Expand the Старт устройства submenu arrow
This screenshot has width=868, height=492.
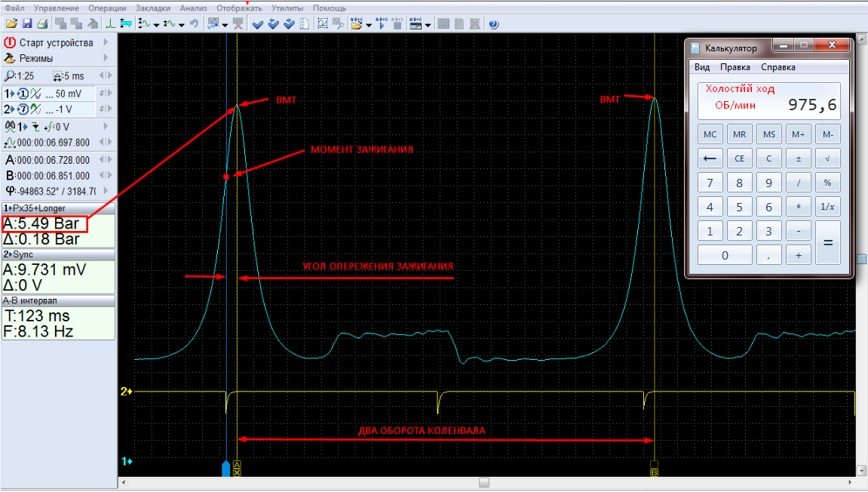pos(106,42)
